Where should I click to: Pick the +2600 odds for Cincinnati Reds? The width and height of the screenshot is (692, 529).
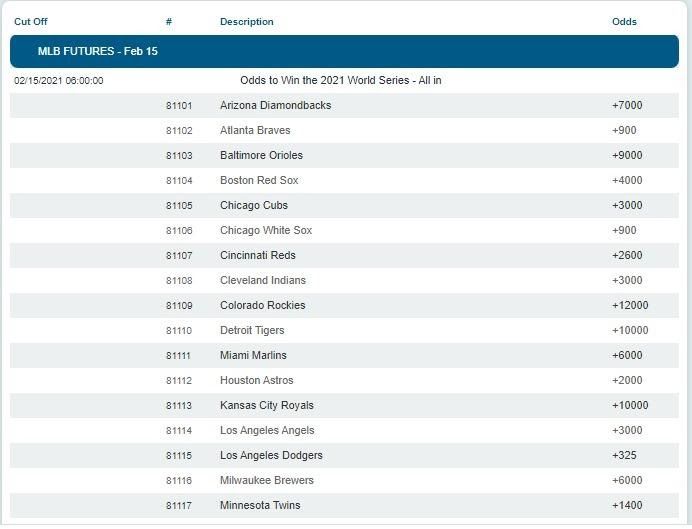coord(627,255)
